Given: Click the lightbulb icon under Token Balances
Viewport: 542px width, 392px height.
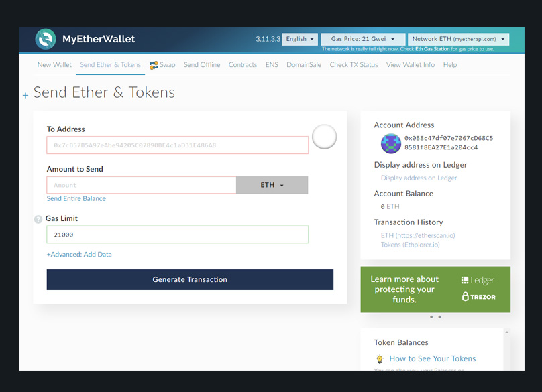Looking at the screenshot, I should coord(380,359).
